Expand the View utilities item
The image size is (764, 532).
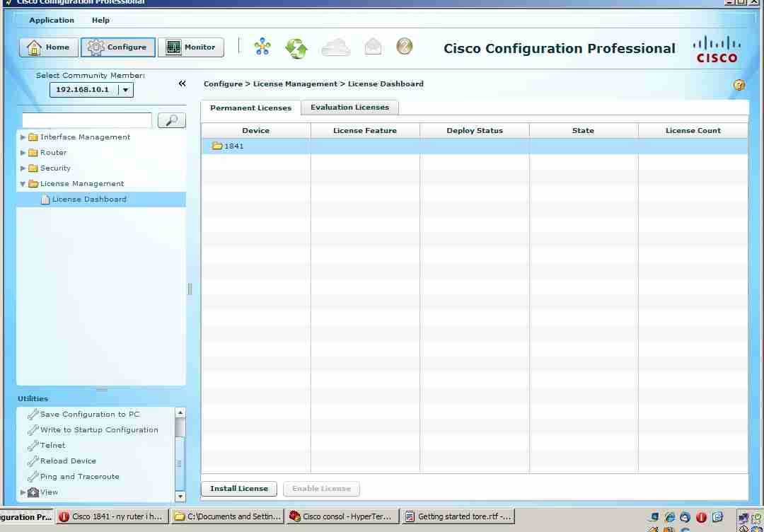pyautogui.click(x=23, y=492)
